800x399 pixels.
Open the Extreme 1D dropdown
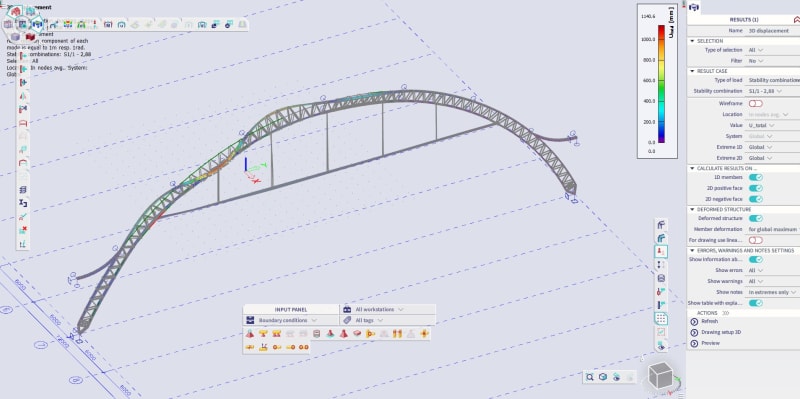point(773,147)
